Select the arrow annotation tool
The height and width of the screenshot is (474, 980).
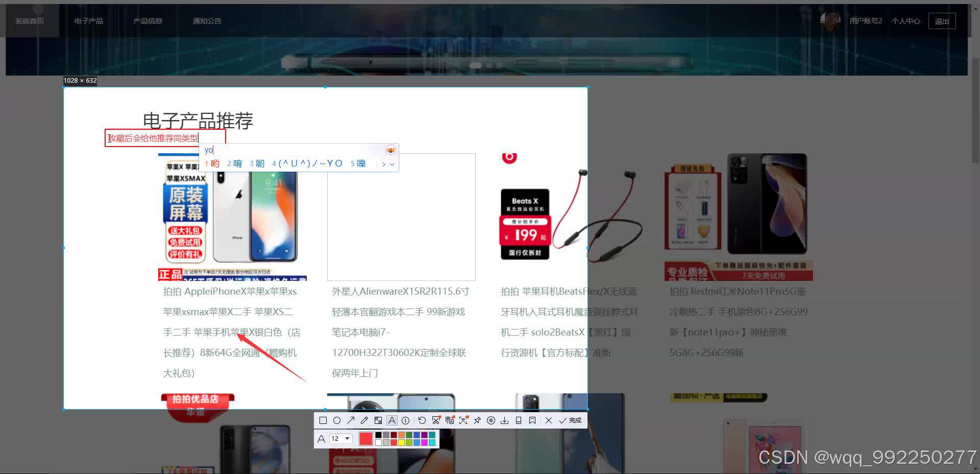coord(351,420)
